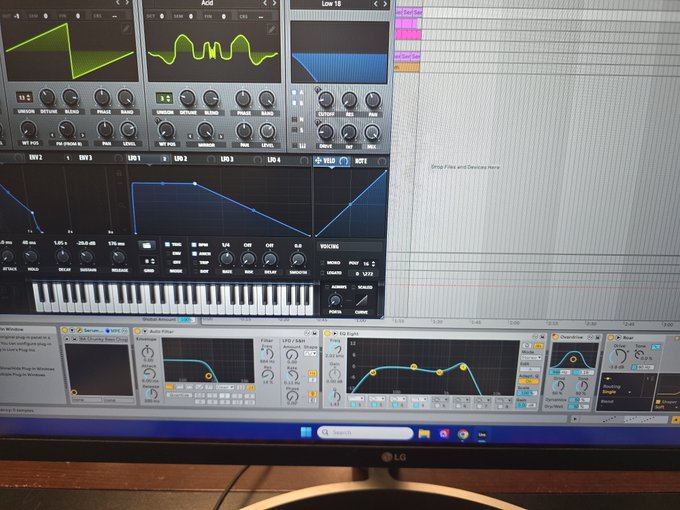Open the EQ Eight Mode dropdown
This screenshot has height=510, width=680.
(x=531, y=358)
